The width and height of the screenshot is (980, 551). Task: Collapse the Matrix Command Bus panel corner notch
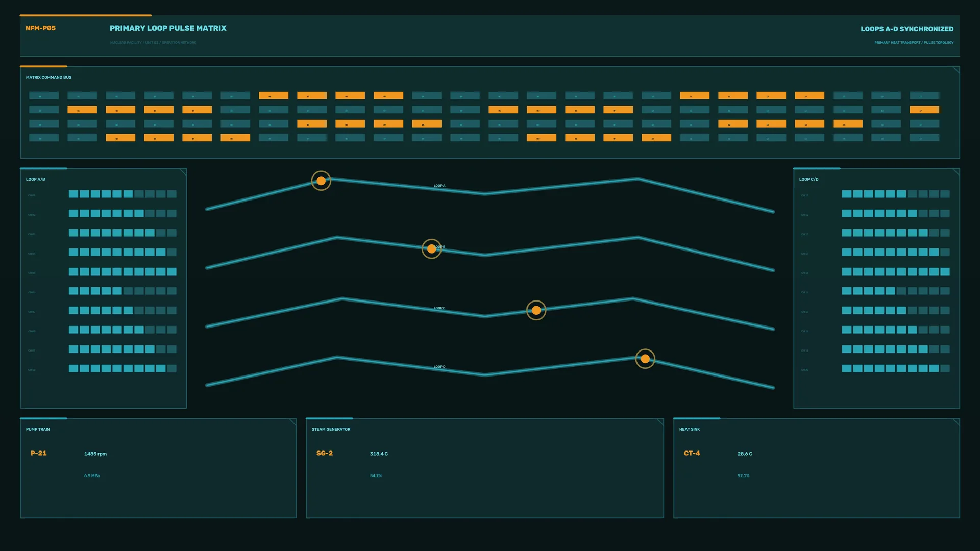coord(956,70)
